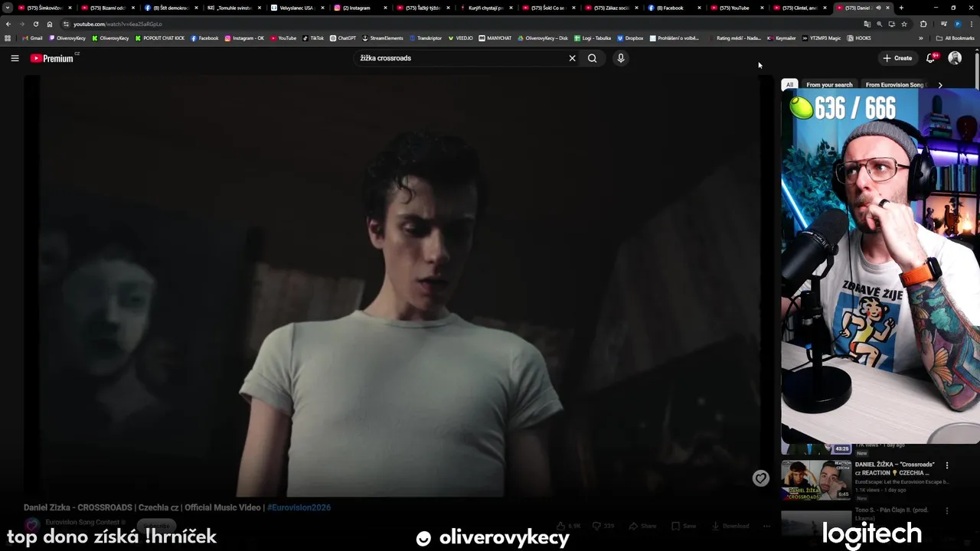Open the Keymailer bookmark
Screen dimensions: 980x551
point(781,38)
